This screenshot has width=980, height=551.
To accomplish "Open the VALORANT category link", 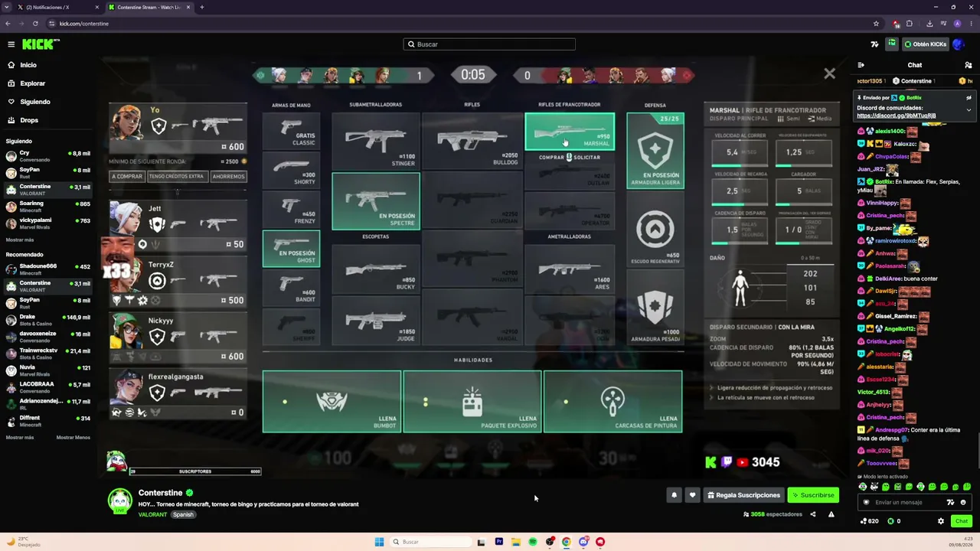I will pos(153,515).
